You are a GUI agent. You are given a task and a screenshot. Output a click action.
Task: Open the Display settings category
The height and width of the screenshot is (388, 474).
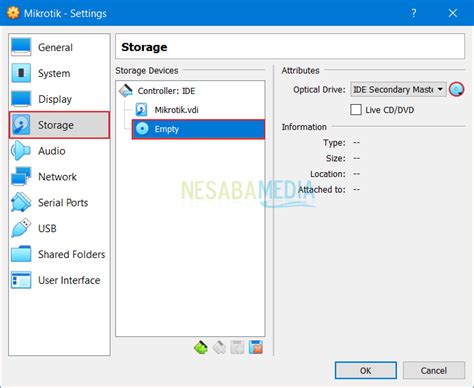click(x=59, y=99)
